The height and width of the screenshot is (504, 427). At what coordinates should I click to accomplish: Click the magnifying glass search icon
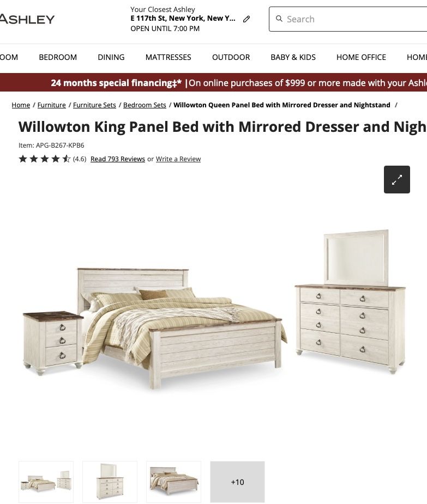click(x=279, y=19)
